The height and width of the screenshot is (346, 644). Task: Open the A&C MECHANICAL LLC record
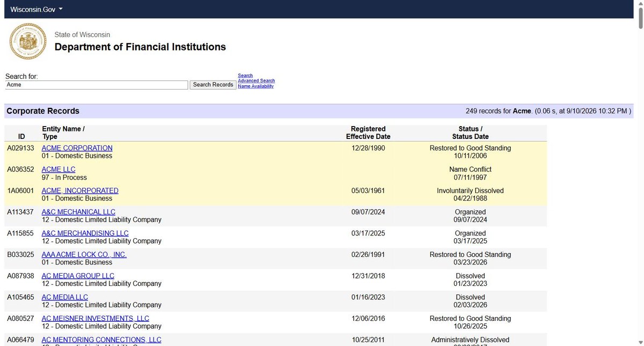[x=78, y=212]
